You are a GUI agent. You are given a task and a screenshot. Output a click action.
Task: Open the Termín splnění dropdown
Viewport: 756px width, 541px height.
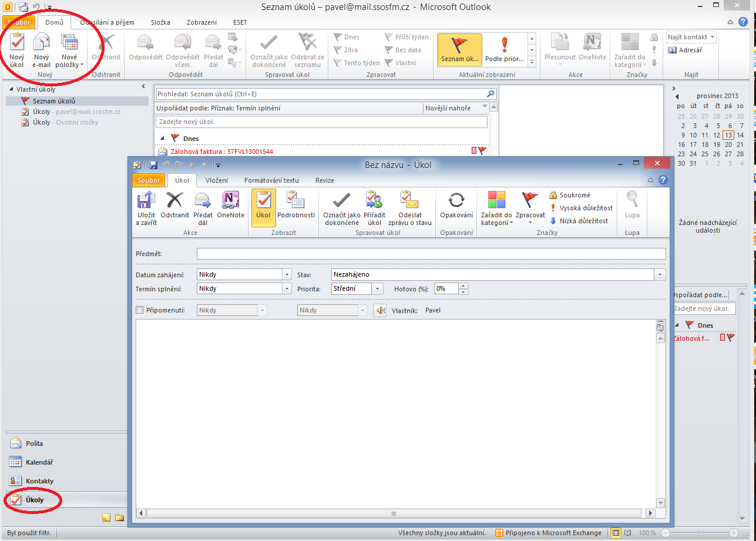287,288
